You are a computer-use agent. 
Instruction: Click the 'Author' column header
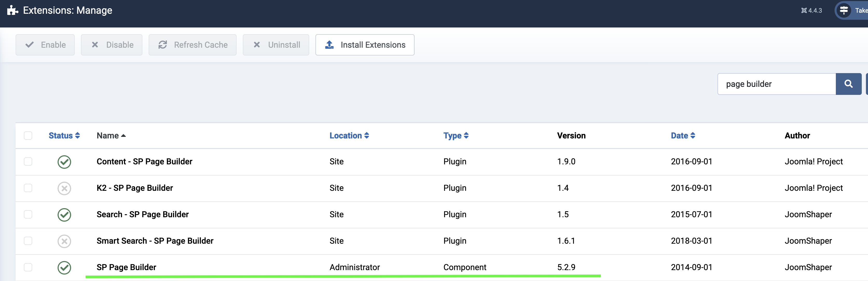[797, 136]
